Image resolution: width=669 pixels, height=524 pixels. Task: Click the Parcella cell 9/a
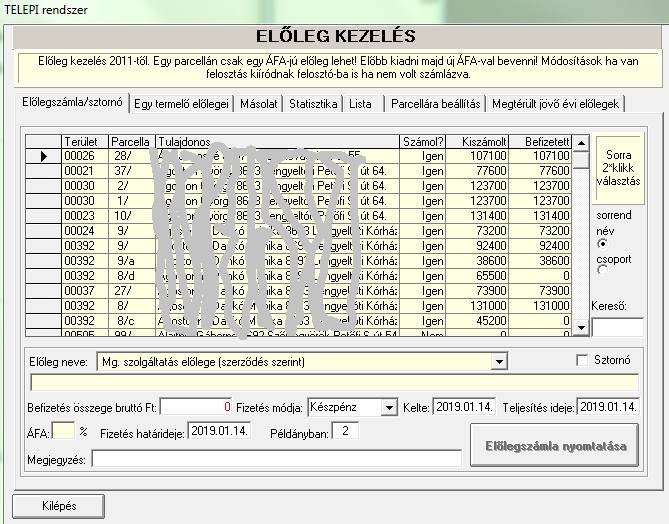point(131,261)
